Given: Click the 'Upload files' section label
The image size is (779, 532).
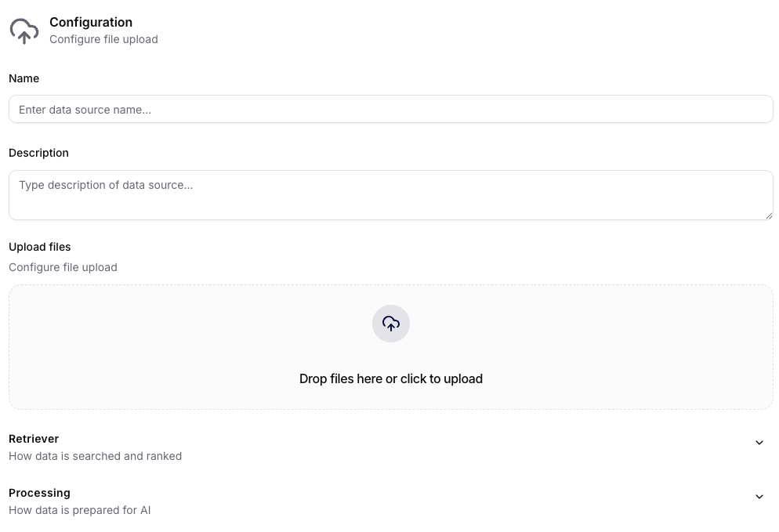Looking at the screenshot, I should [x=40, y=247].
